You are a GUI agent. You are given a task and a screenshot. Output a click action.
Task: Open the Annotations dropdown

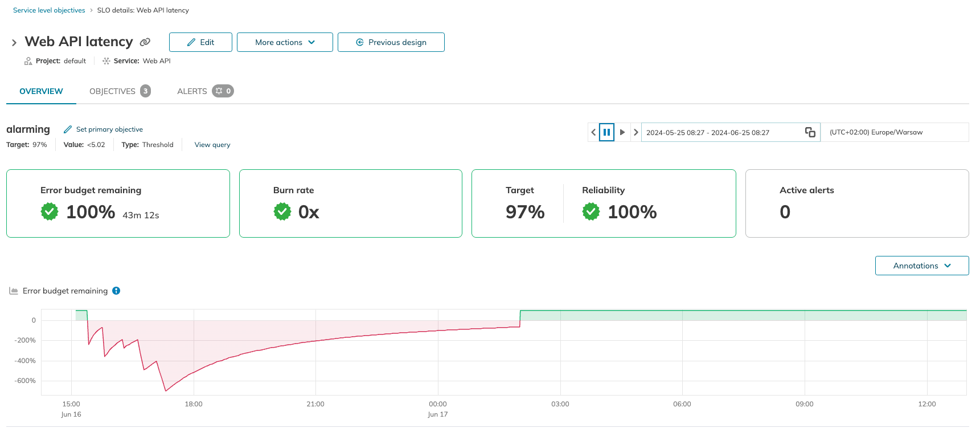[922, 266]
